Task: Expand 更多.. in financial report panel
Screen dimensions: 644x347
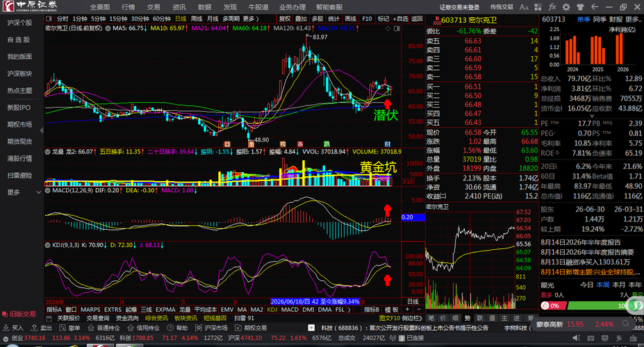Action: coord(633,19)
